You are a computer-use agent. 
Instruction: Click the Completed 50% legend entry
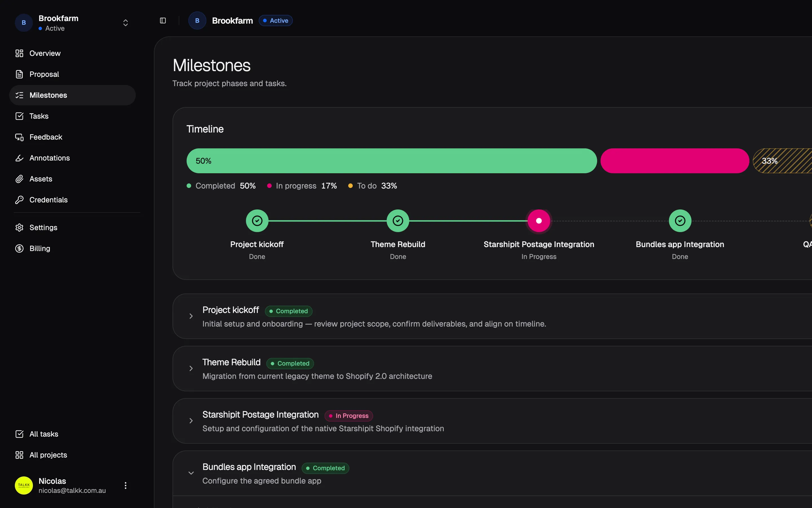point(221,186)
